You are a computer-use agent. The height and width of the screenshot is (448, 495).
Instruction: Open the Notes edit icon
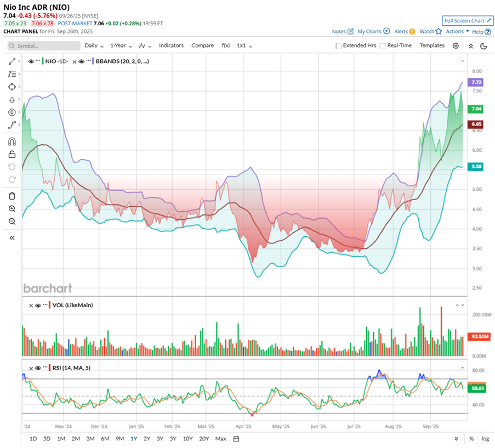coord(350,31)
